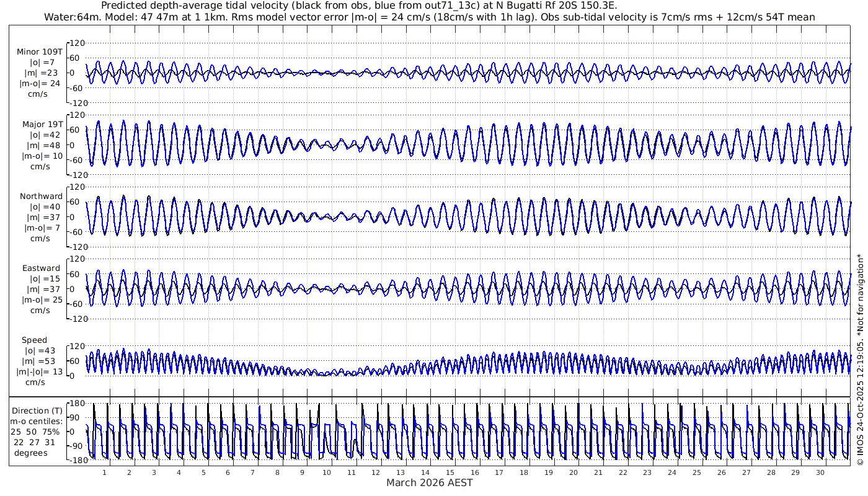
Task: Click the 180 tick on Direction axis
Action: click(x=76, y=403)
